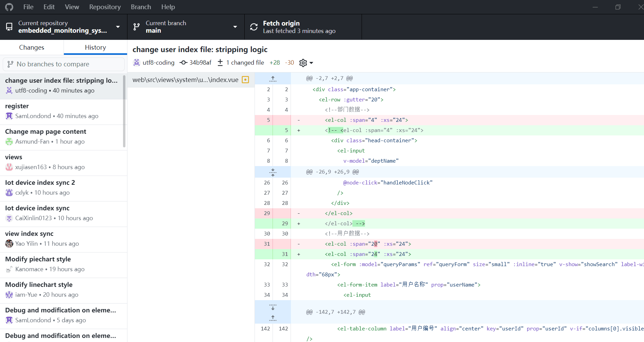The width and height of the screenshot is (644, 342).
Task: Click the fetch origin sync arrows icon
Action: coord(254,27)
